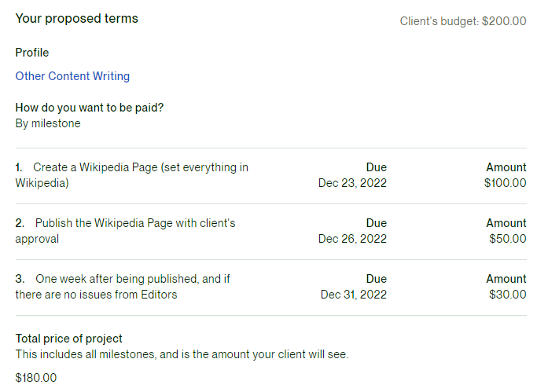537x392 pixels.
Task: Select the $30.00 milestone amount
Action: point(508,295)
